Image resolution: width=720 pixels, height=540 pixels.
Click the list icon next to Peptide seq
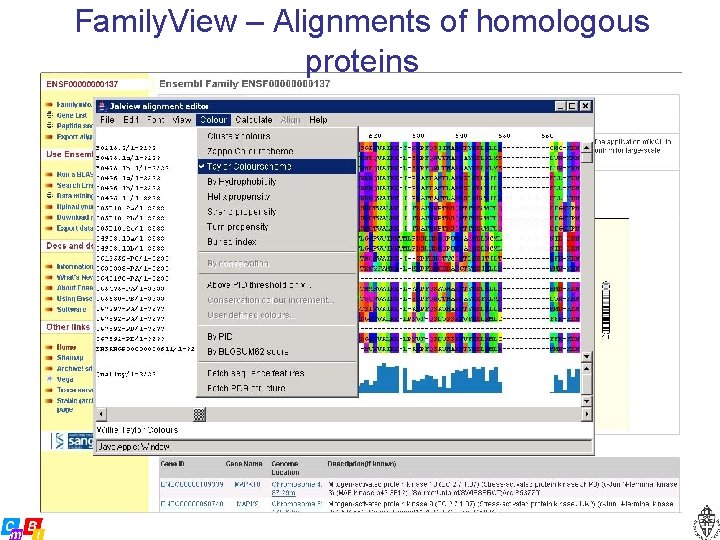(x=50, y=126)
